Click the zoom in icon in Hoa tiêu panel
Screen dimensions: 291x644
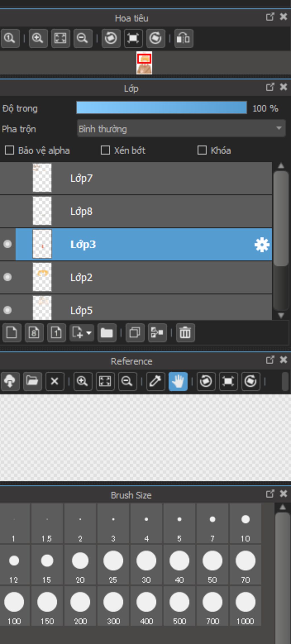click(x=38, y=38)
